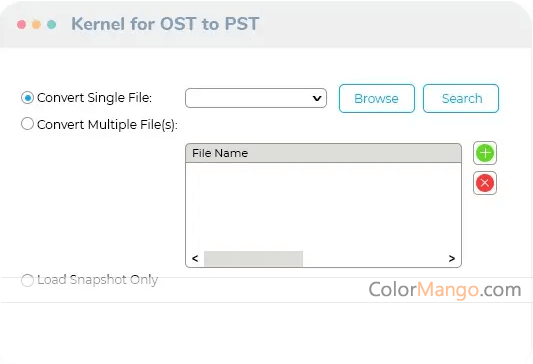The image size is (533, 364).
Task: Click the Kernel for OST to PST title
Action: (x=165, y=24)
